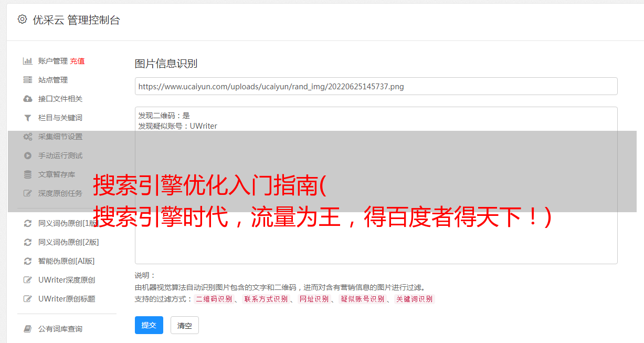Click the gear icon beside 优采云 管理控制台
Image resolution: width=644 pixels, height=343 pixels.
(22, 19)
